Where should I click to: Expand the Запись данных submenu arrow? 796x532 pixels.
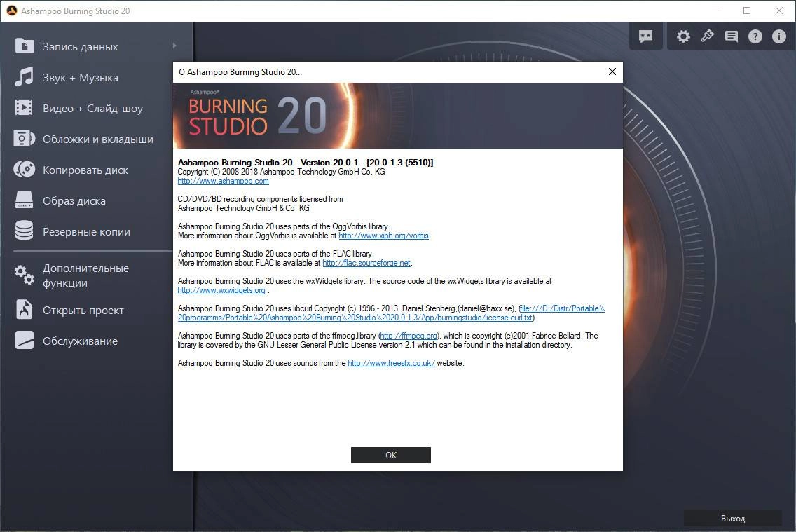(x=174, y=46)
